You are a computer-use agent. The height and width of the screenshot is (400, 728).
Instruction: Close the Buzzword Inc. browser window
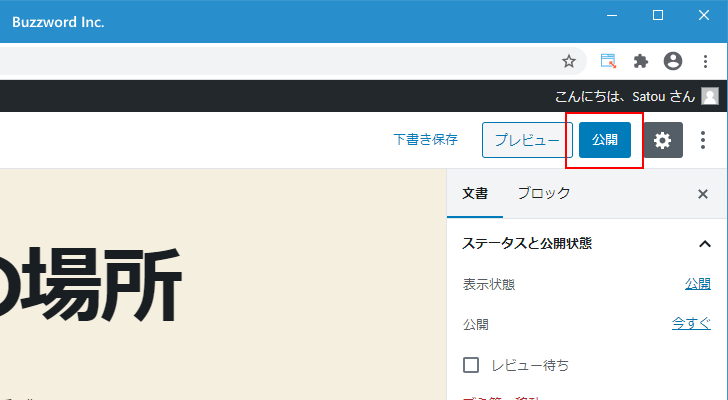tap(704, 15)
